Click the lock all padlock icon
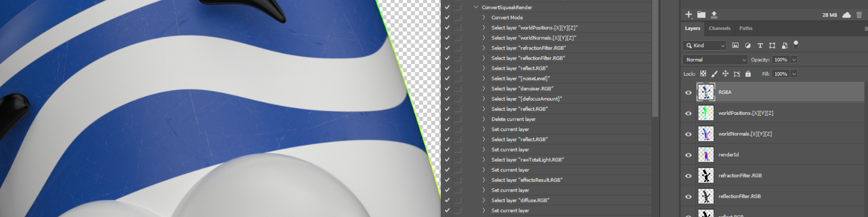Screen dimensions: 868x217 tap(748, 74)
